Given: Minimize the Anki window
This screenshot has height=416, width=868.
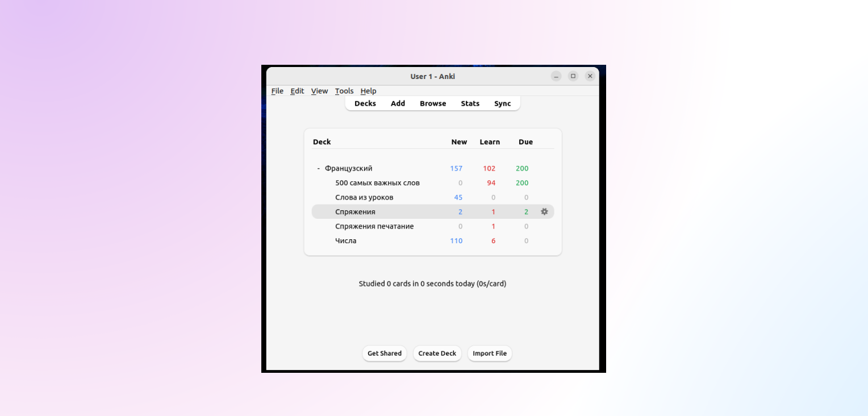Looking at the screenshot, I should click(556, 76).
